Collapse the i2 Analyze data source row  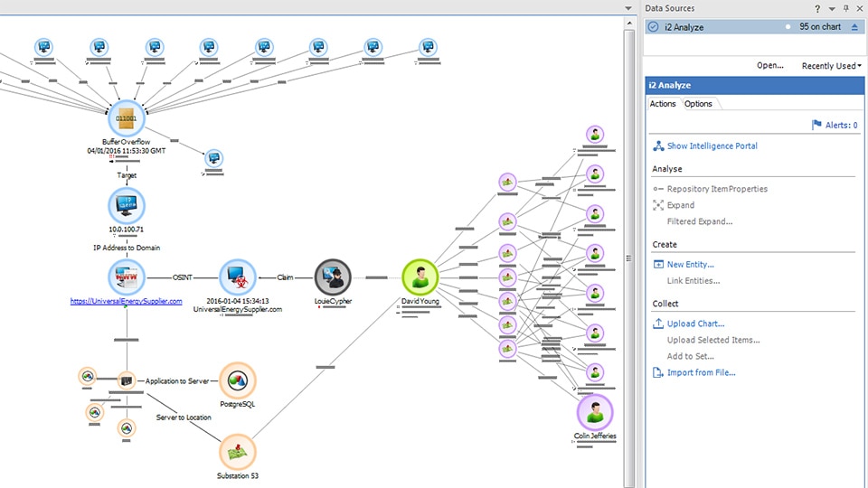[854, 26]
